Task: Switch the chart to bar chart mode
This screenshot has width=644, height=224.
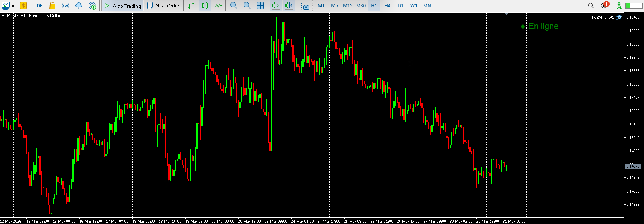Action: [191, 6]
